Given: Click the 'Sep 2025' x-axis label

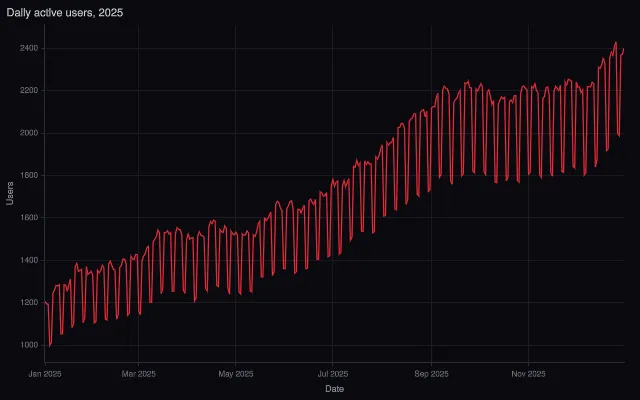Looking at the screenshot, I should (x=431, y=374).
